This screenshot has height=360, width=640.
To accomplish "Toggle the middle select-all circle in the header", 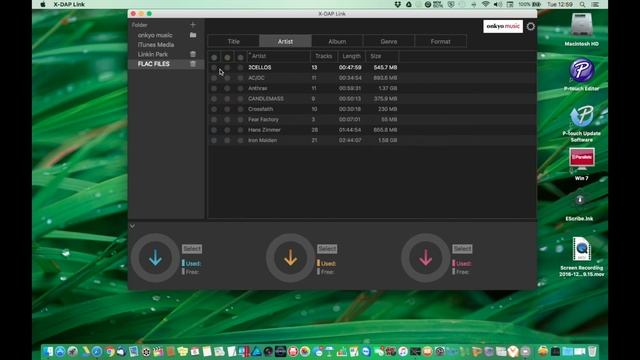I will 227,57.
